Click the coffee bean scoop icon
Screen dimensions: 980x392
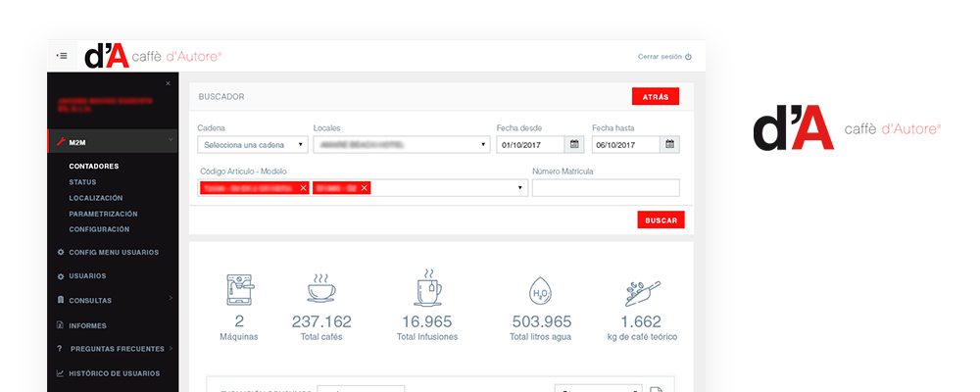click(642, 292)
